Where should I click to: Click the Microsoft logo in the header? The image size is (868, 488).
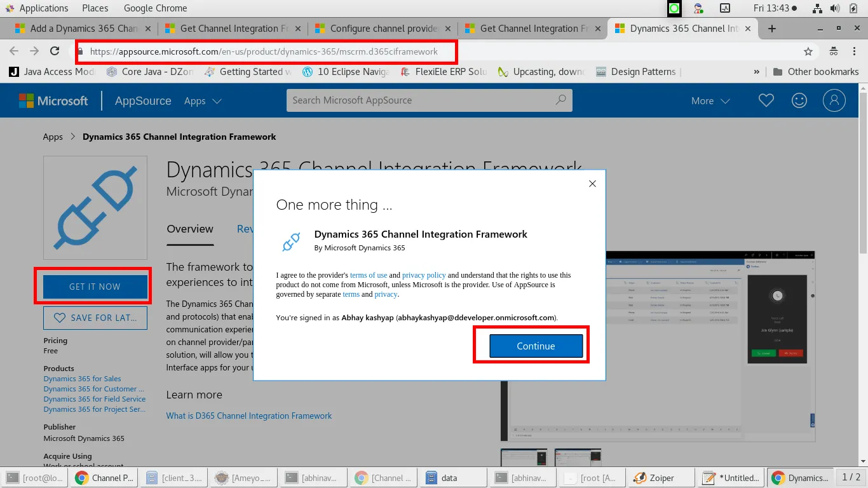(x=53, y=100)
